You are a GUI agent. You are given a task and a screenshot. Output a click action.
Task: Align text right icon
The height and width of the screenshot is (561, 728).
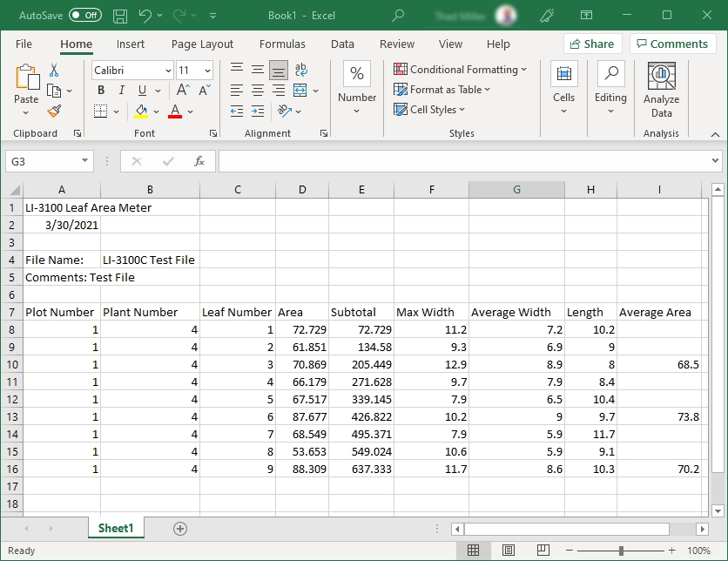[279, 90]
